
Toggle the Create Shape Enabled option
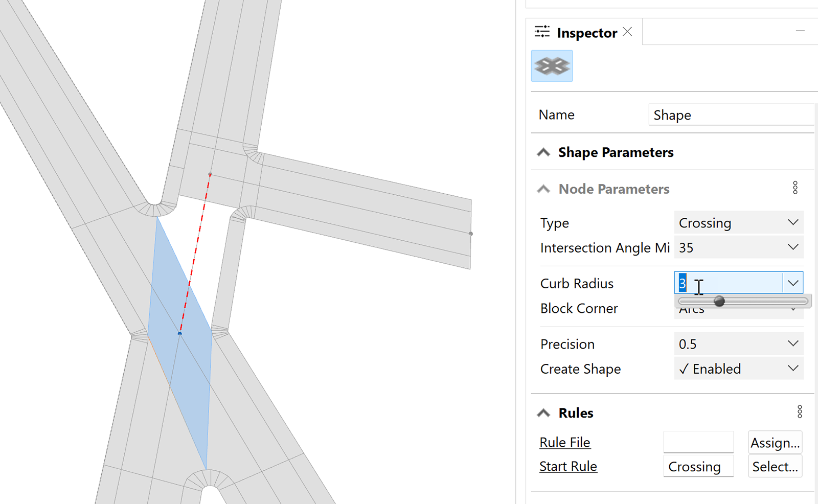tap(738, 369)
